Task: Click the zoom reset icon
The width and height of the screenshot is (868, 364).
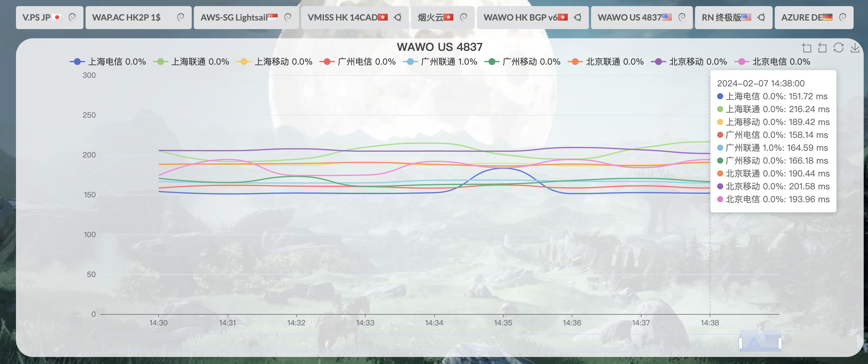Action: coord(823,48)
